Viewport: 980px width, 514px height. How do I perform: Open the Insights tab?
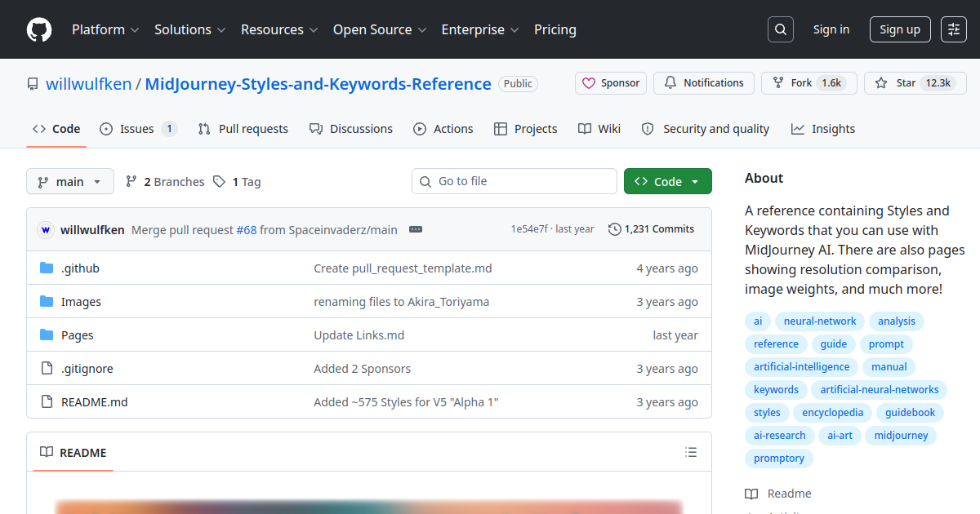[x=823, y=129]
